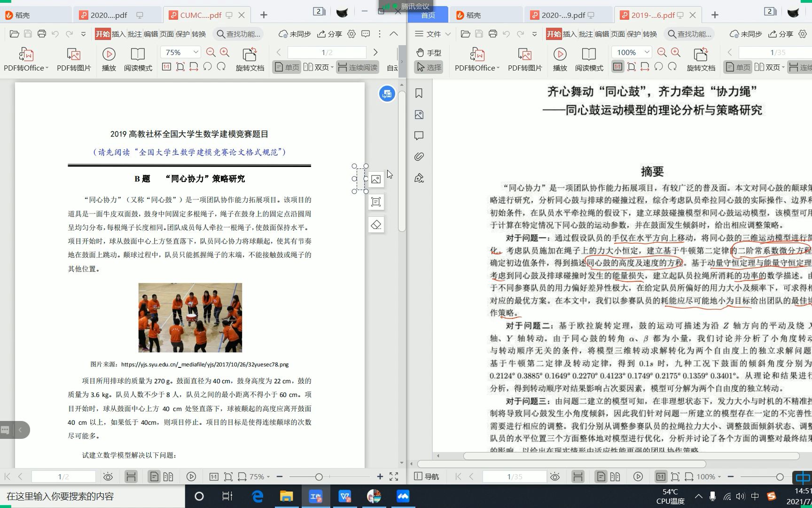Open signature pen icon in right sidebar
This screenshot has width=812, height=508.
(x=419, y=178)
